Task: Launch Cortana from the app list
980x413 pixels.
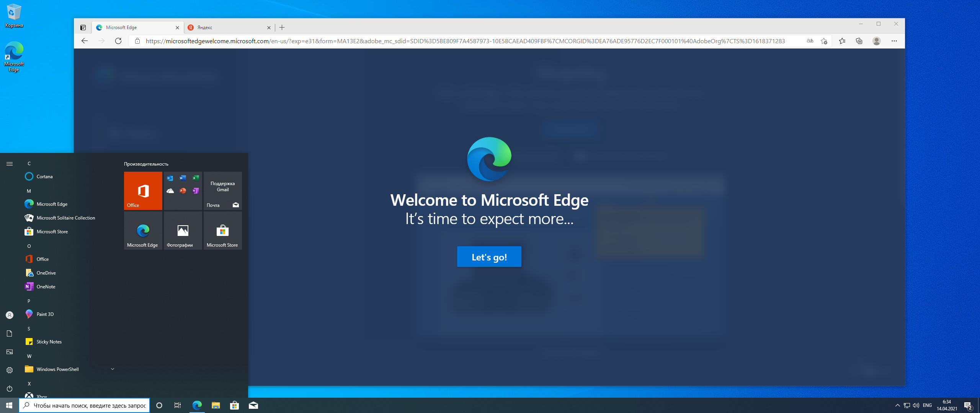Action: pyautogui.click(x=69, y=177)
